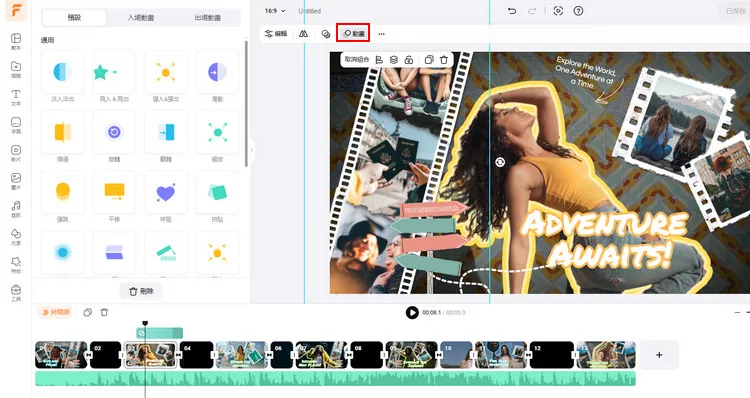Viewport: 750px width, 398px height.
Task: Click the animation presets panel scrollbar
Action: click(x=246, y=103)
